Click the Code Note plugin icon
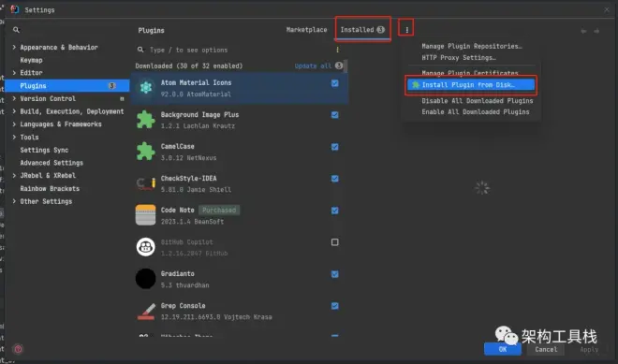 click(145, 215)
